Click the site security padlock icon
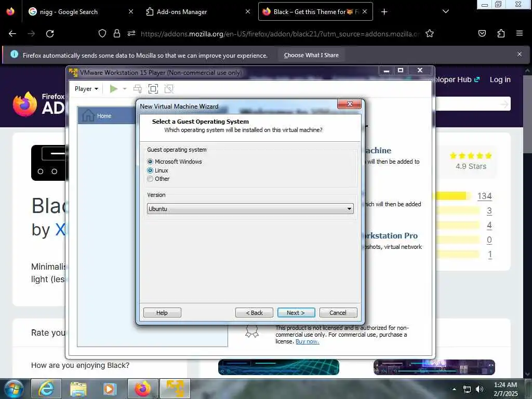 click(x=117, y=33)
